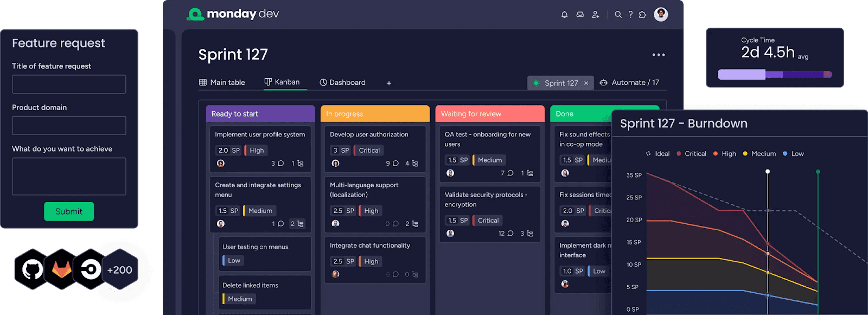The height and width of the screenshot is (315, 868).
Task: Open Low priority dropdown on Implement dark mode card
Action: click(x=598, y=271)
